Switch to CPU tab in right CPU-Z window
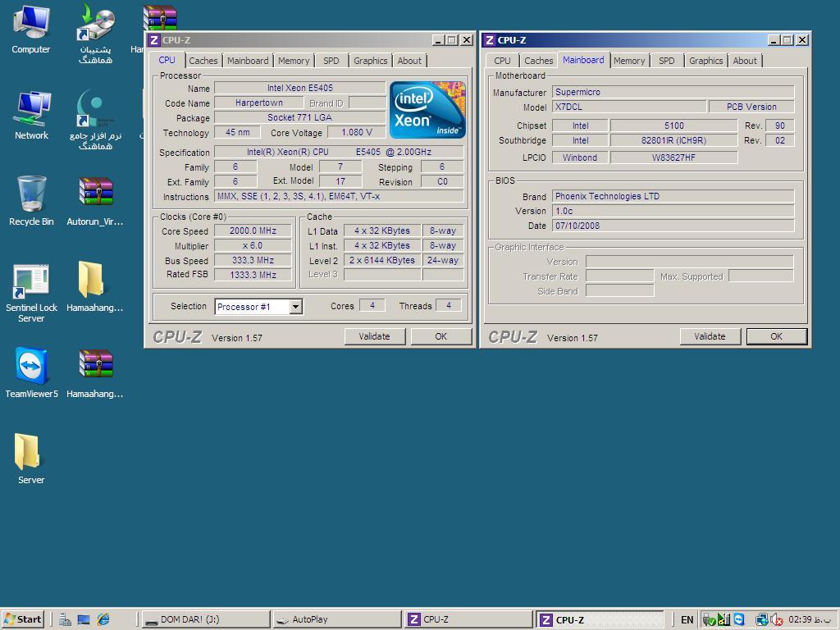840x630 pixels. [x=502, y=61]
